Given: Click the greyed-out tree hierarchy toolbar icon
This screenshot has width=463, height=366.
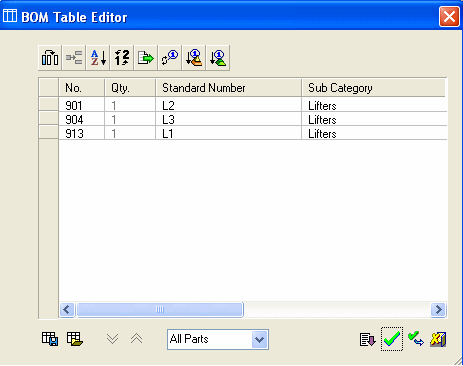Looking at the screenshot, I should coord(74,58).
